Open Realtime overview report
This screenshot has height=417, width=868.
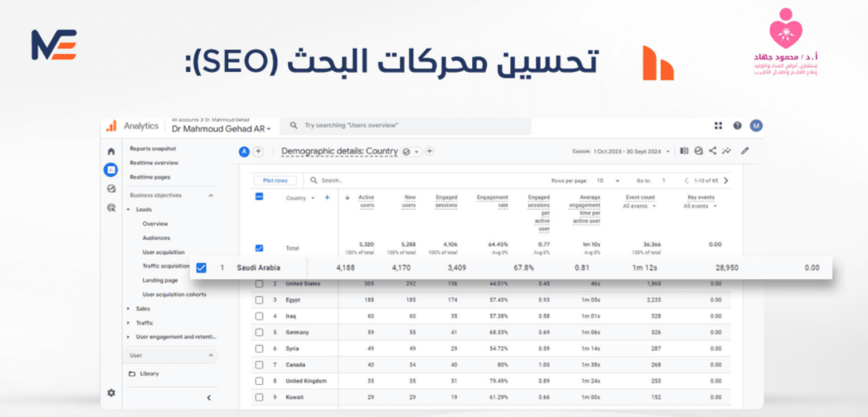click(x=154, y=163)
